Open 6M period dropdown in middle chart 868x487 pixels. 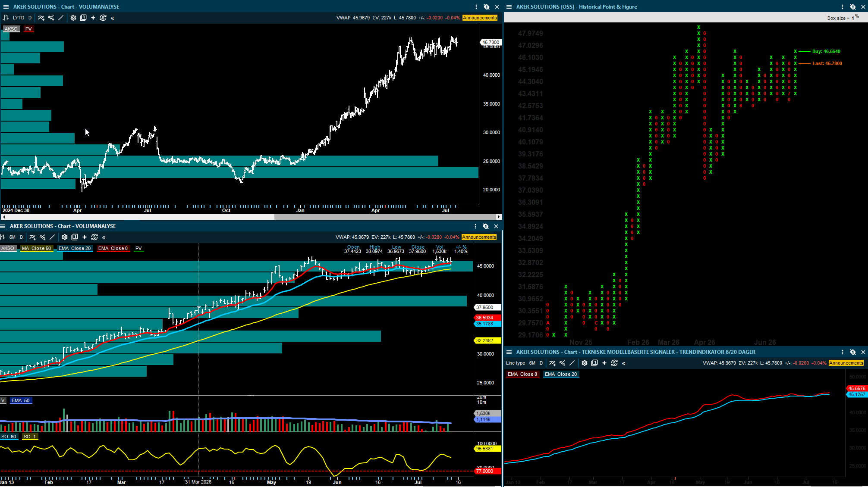coord(13,237)
